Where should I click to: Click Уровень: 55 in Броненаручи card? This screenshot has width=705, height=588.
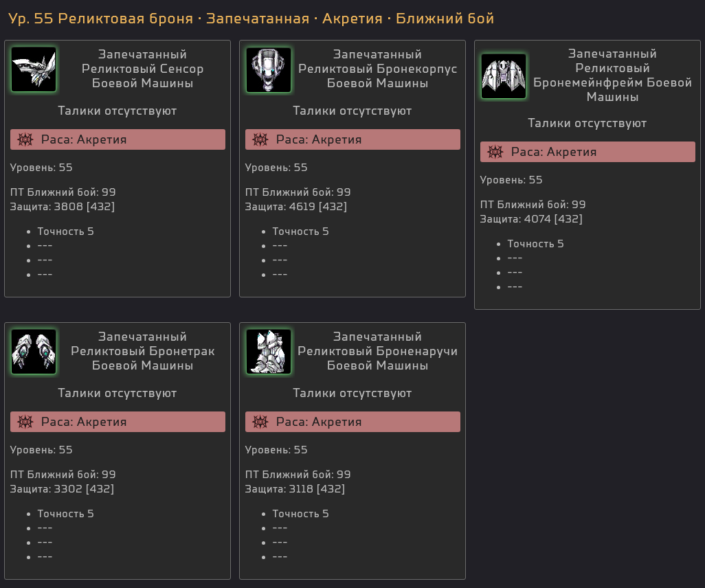[x=276, y=450]
